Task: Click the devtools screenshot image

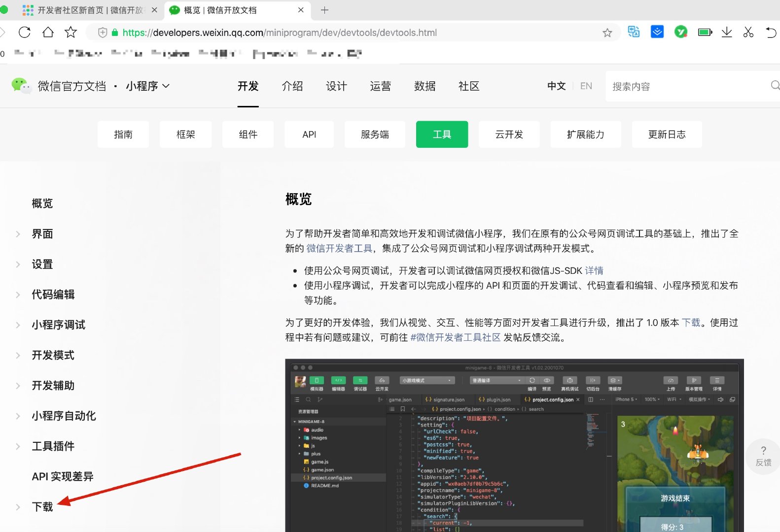Action: [514, 445]
